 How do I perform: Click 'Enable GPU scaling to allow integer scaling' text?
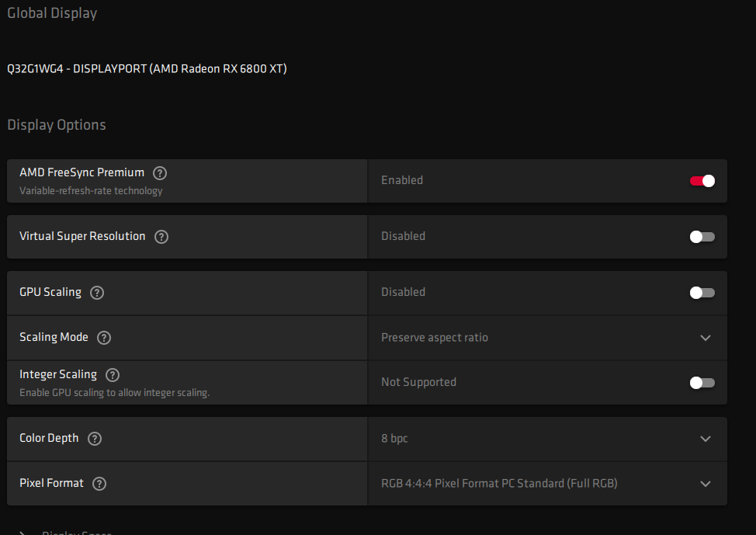[115, 393]
